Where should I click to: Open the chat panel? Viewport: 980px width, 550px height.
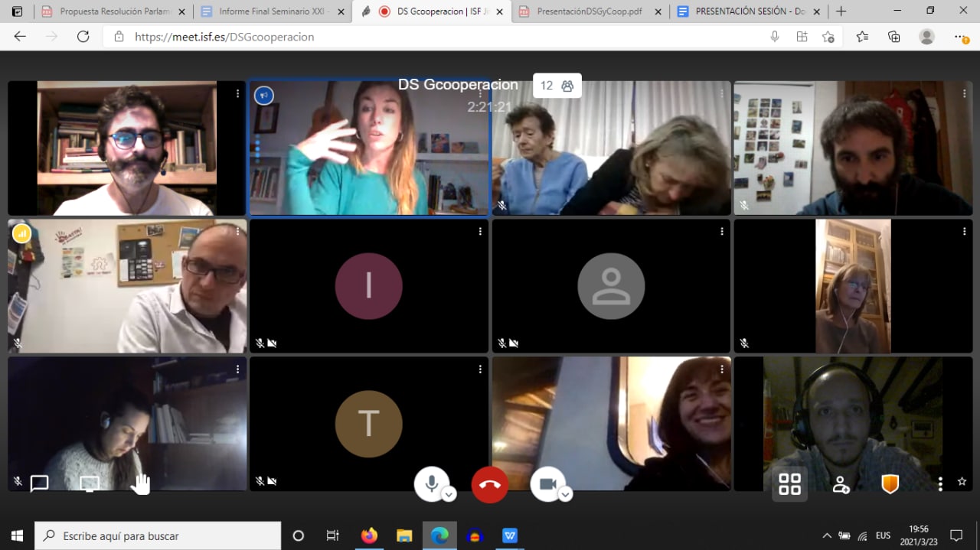39,483
